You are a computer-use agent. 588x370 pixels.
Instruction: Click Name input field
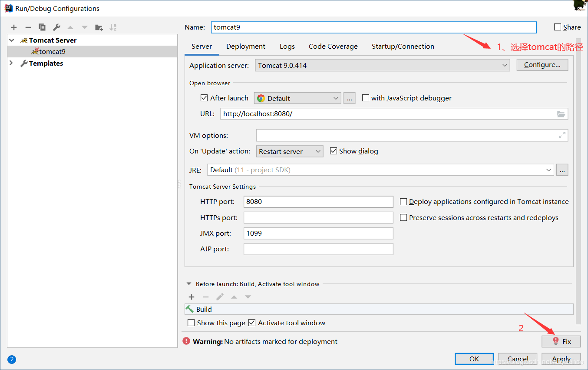[x=374, y=27]
